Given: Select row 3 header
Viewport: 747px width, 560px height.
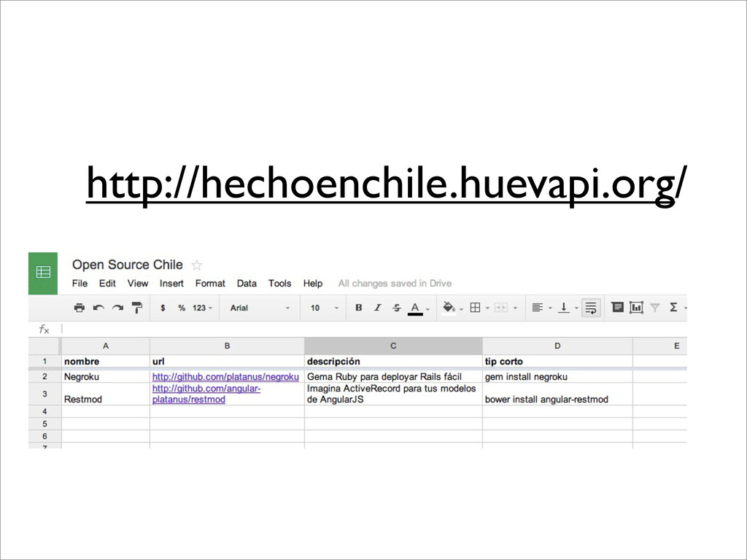Looking at the screenshot, I should pyautogui.click(x=44, y=394).
